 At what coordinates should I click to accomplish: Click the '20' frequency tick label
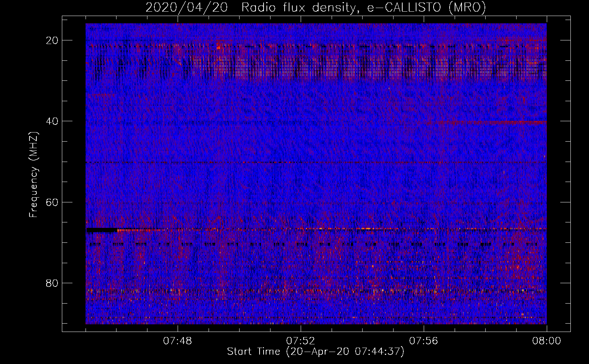point(52,40)
